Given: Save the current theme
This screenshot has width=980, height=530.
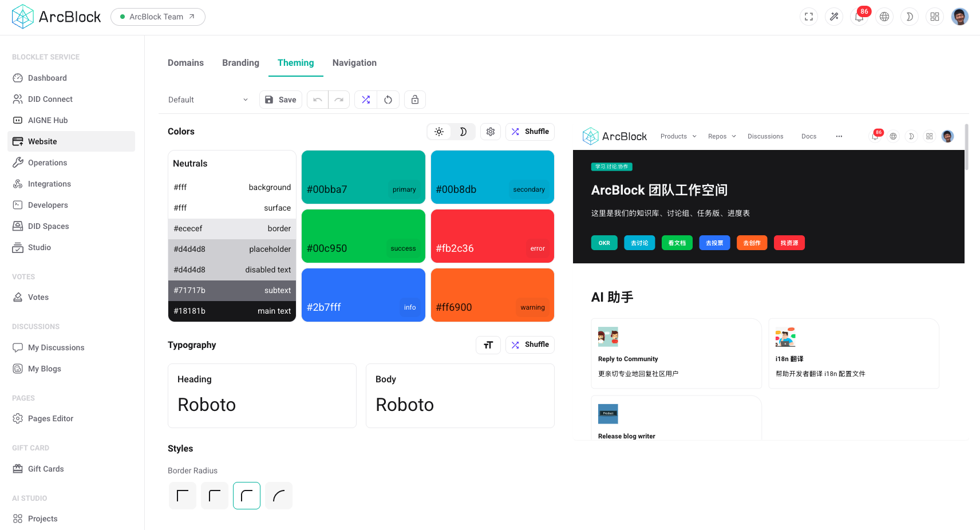Looking at the screenshot, I should pos(280,99).
